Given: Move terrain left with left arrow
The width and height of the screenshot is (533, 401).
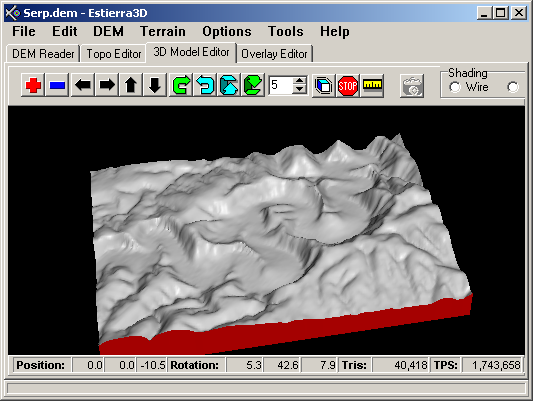Looking at the screenshot, I should click(83, 85).
